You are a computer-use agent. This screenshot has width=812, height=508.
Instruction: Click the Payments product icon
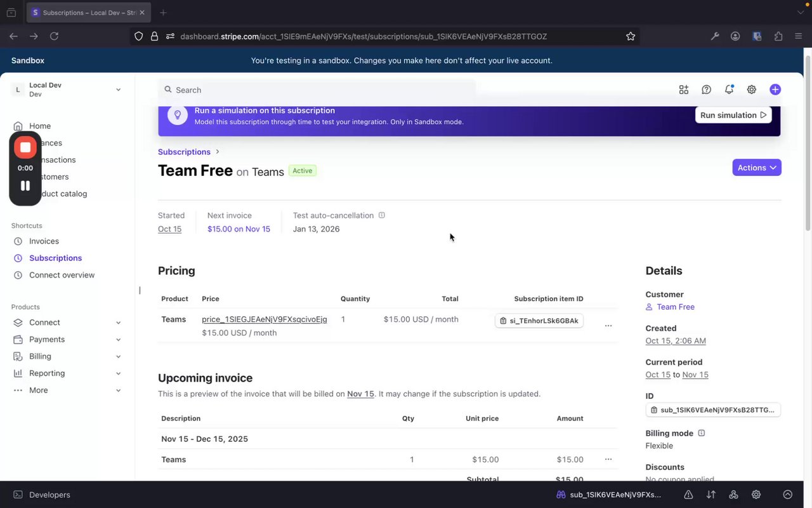point(18,340)
